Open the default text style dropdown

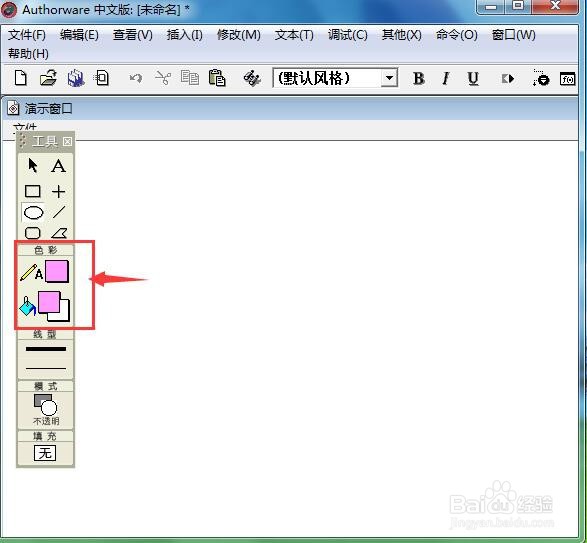[x=389, y=78]
